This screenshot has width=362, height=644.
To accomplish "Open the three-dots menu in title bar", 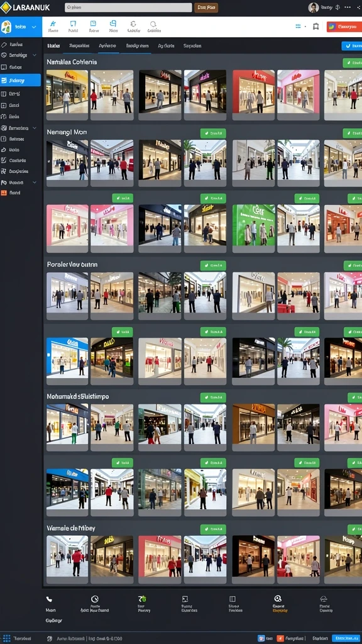I will pyautogui.click(x=348, y=8).
